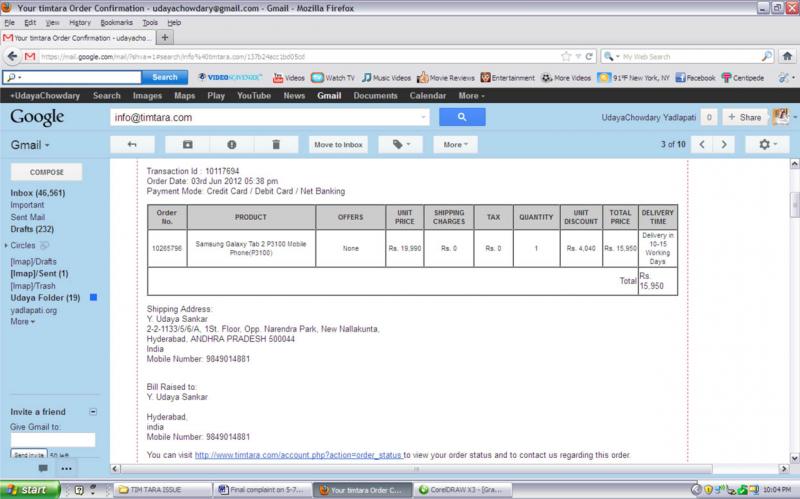Click the Give Gmail to input field
Screen dimensions: 800x499
(x=53, y=440)
